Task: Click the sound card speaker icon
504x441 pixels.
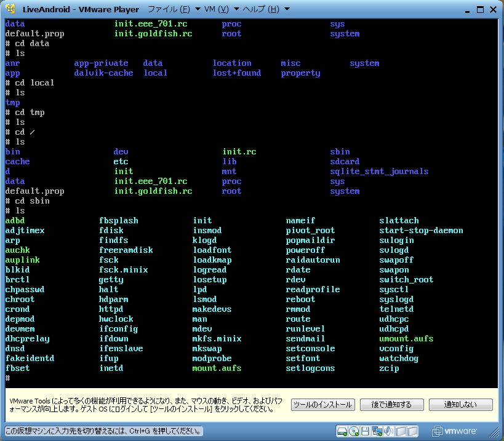Action: pyautogui.click(x=388, y=431)
